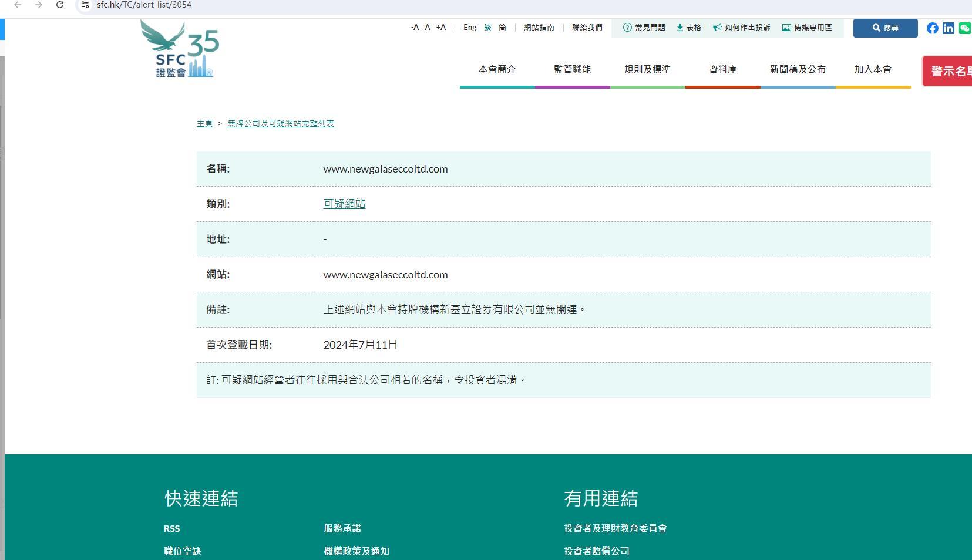Viewport: 972px width, 560px height.
Task: Switch language to Eng
Action: click(470, 28)
